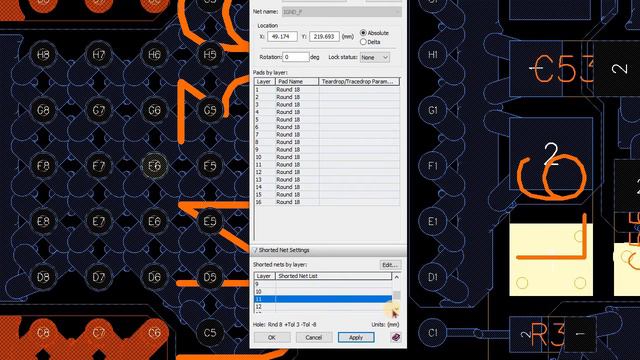Select layer 14 Round 18 pad row

327,187
